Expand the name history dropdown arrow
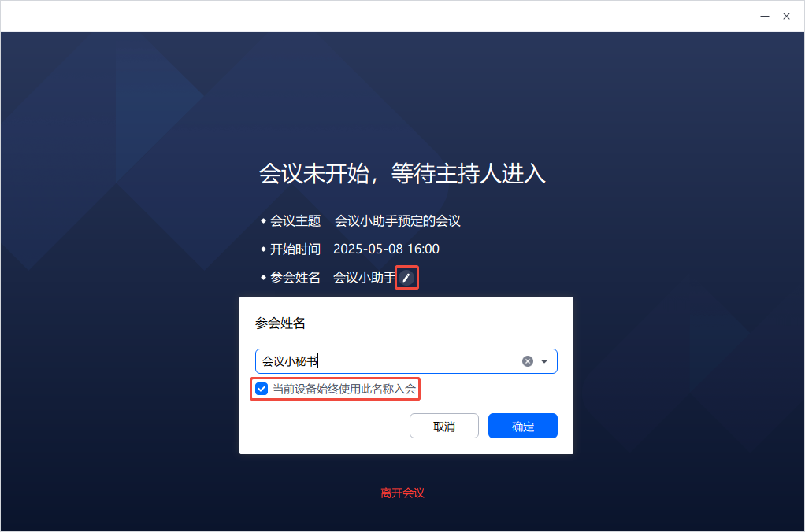The image size is (805, 532). tap(544, 361)
